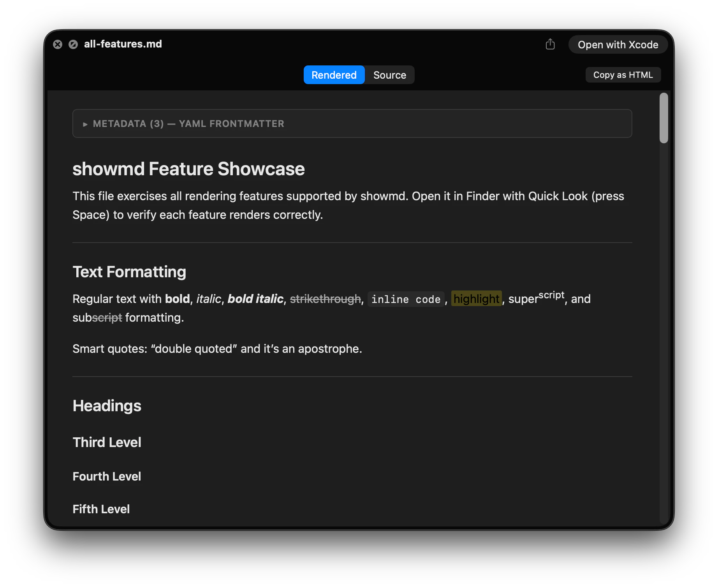Click the 'Third Level' heading

[x=107, y=442]
